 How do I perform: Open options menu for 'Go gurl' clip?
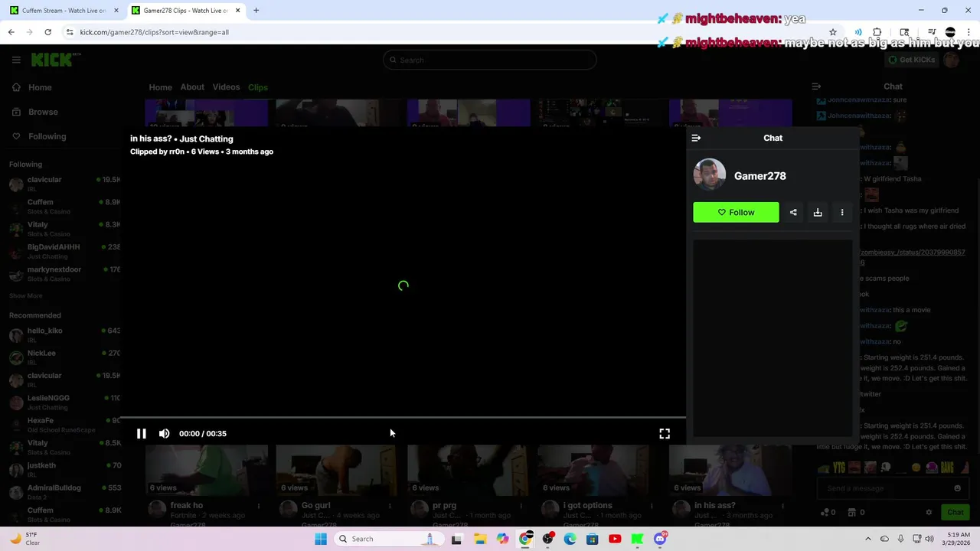click(x=389, y=506)
